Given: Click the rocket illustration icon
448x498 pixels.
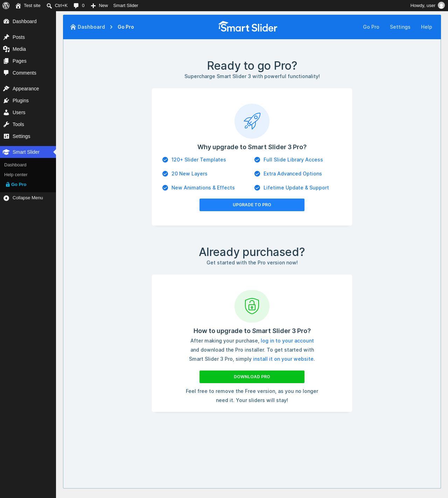Looking at the screenshot, I should point(252,121).
